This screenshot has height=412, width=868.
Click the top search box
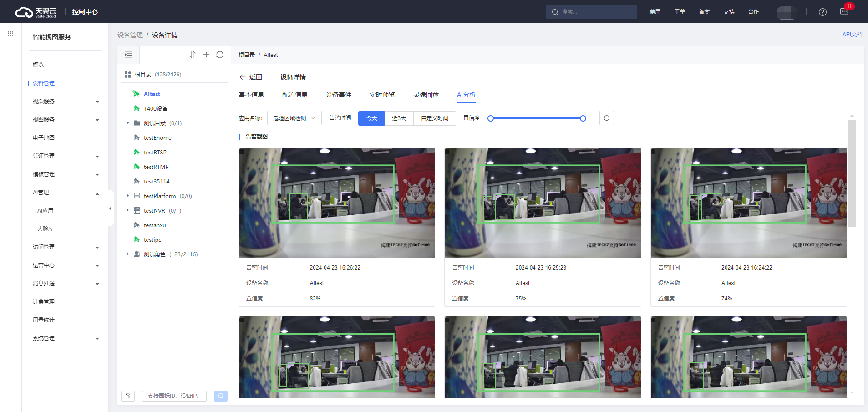[592, 12]
